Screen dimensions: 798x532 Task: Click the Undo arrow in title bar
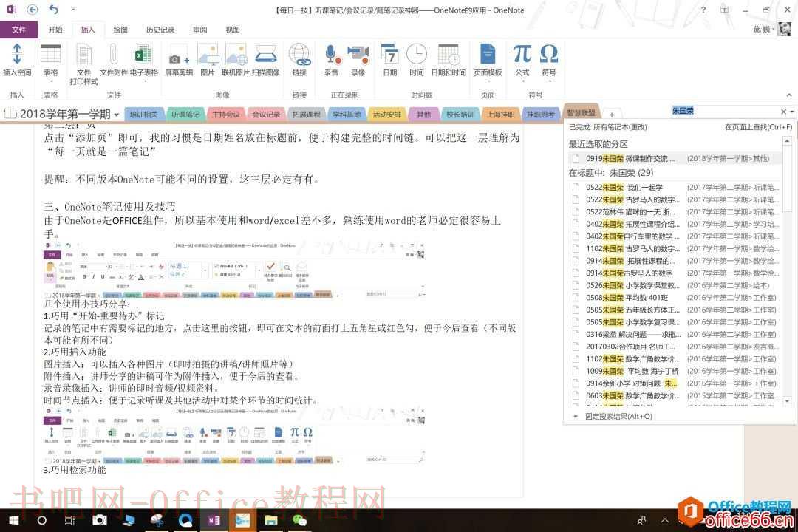tap(53, 10)
